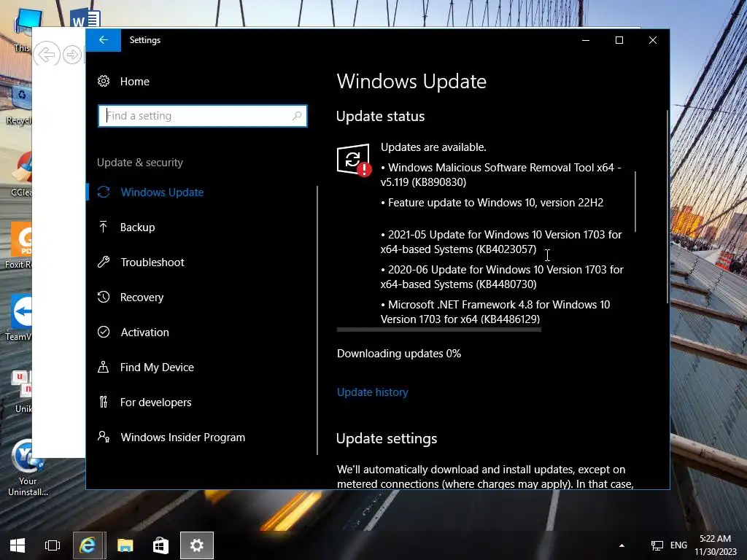Click the Settings page vertical scrollbar
The width and height of the screenshot is (747, 560).
coord(667,206)
